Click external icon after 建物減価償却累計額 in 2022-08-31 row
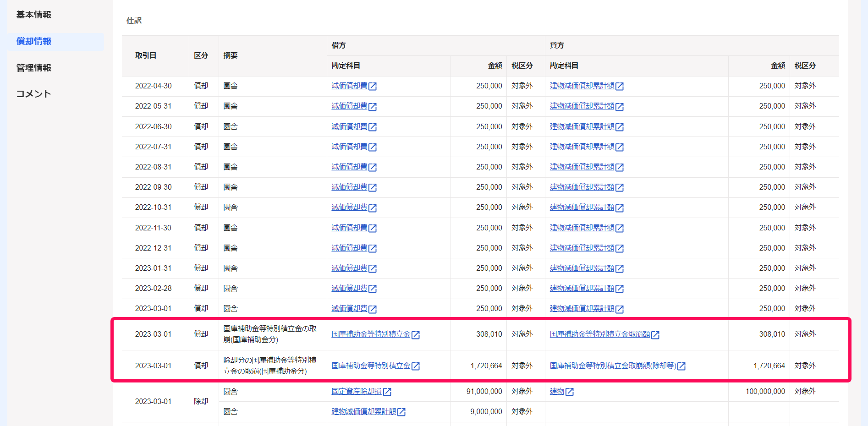Screen dimensions: 868x426 (620, 167)
